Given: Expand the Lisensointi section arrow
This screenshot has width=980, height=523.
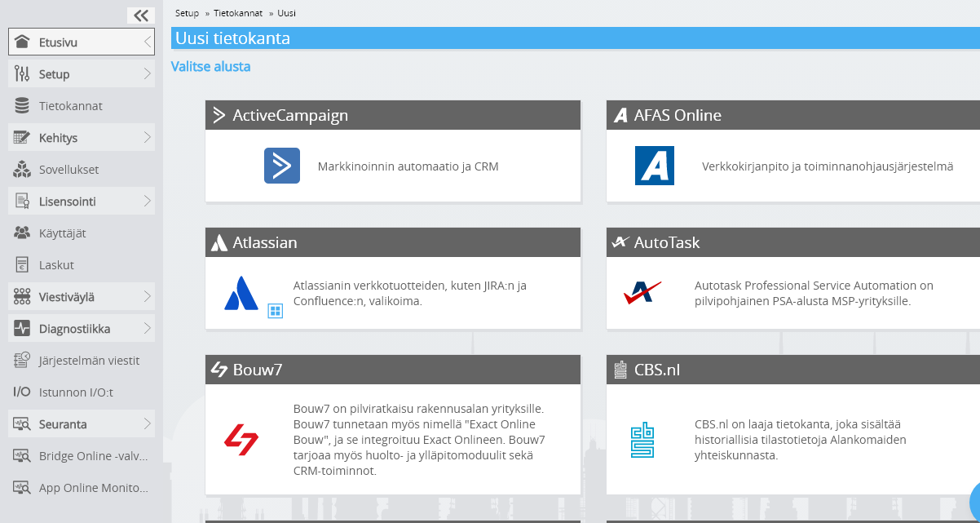Looking at the screenshot, I should 147,202.
